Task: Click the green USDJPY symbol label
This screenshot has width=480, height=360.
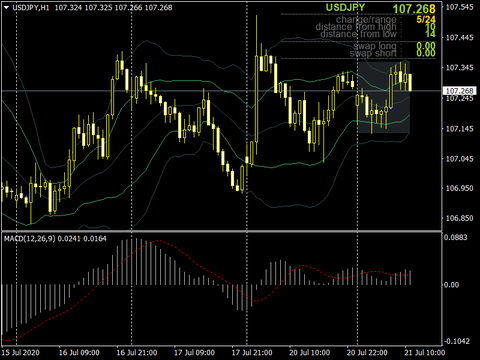Action: [x=345, y=8]
